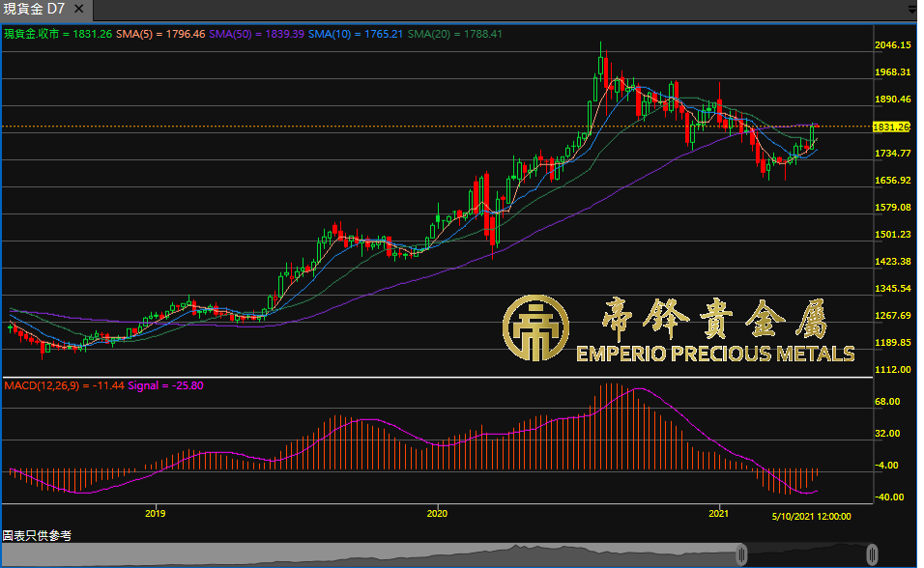The image size is (924, 568).
Task: Grab the right handle of the range navigator
Action: click(872, 554)
